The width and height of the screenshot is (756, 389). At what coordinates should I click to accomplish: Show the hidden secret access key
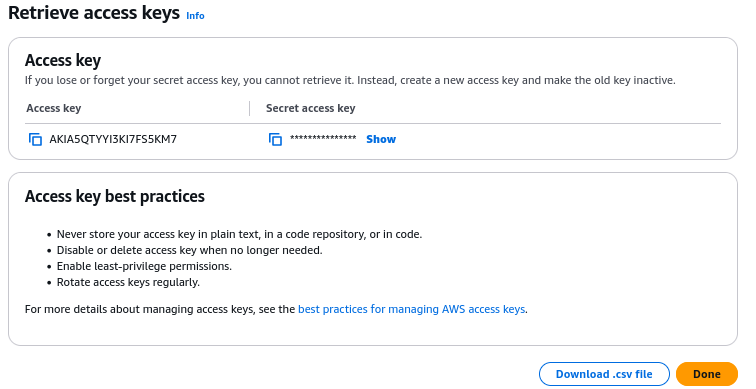(x=381, y=139)
